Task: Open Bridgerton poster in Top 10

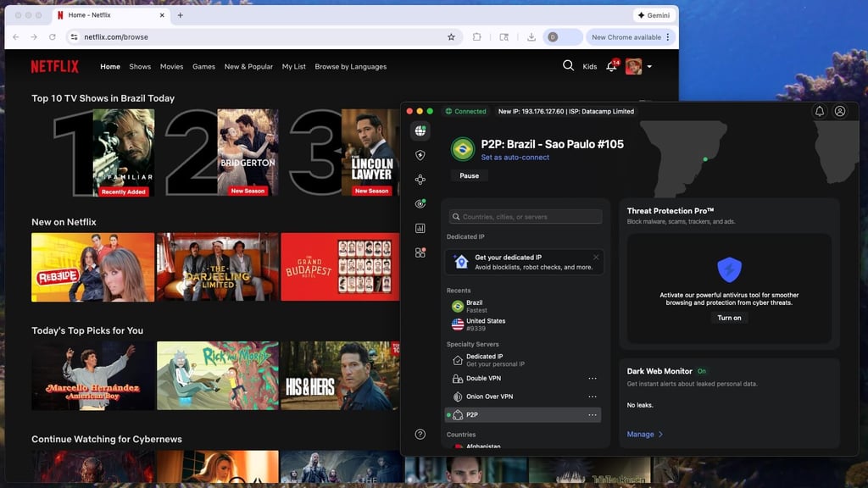Action: (248, 152)
